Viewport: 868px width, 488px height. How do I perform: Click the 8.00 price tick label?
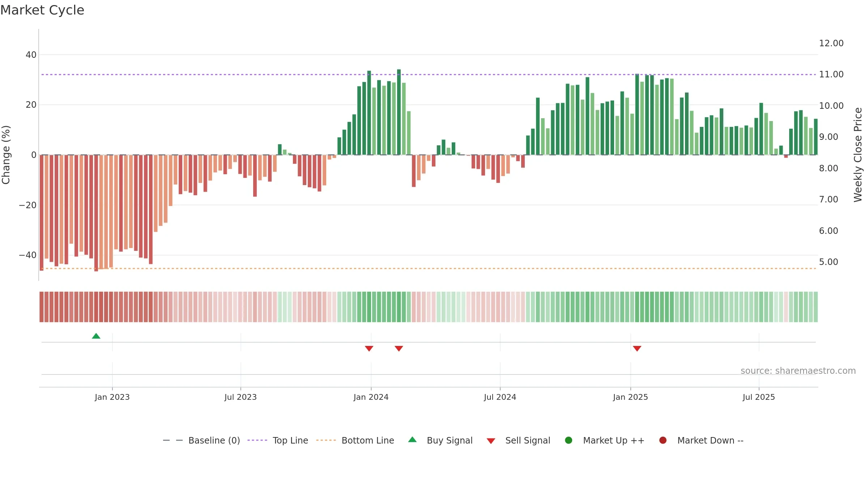pos(829,168)
